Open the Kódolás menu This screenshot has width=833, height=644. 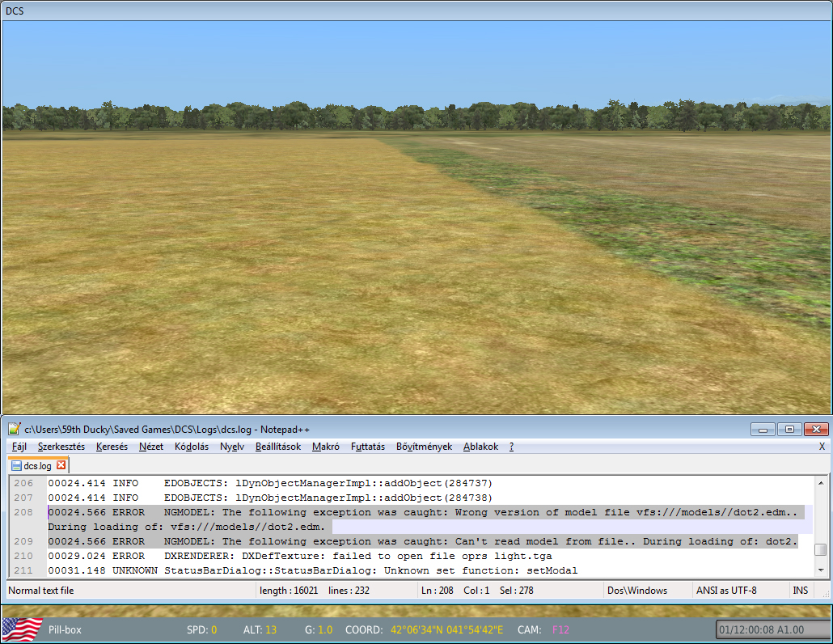191,447
